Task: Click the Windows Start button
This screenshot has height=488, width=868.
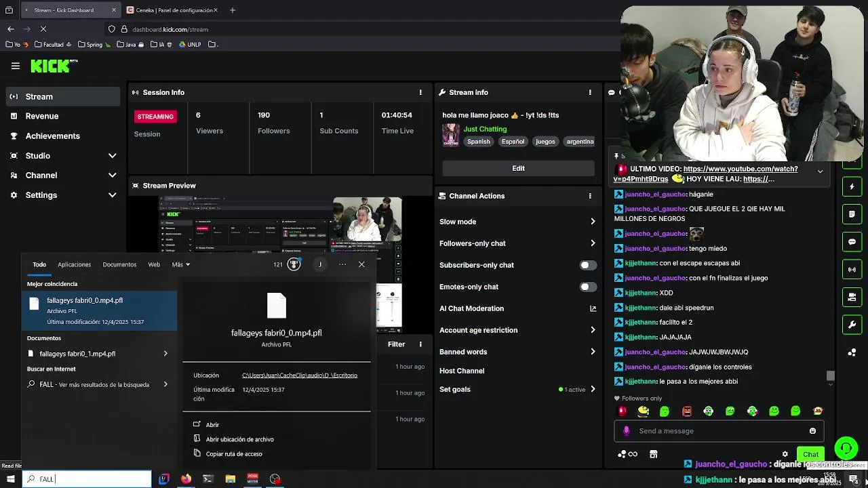Action: tap(10, 479)
